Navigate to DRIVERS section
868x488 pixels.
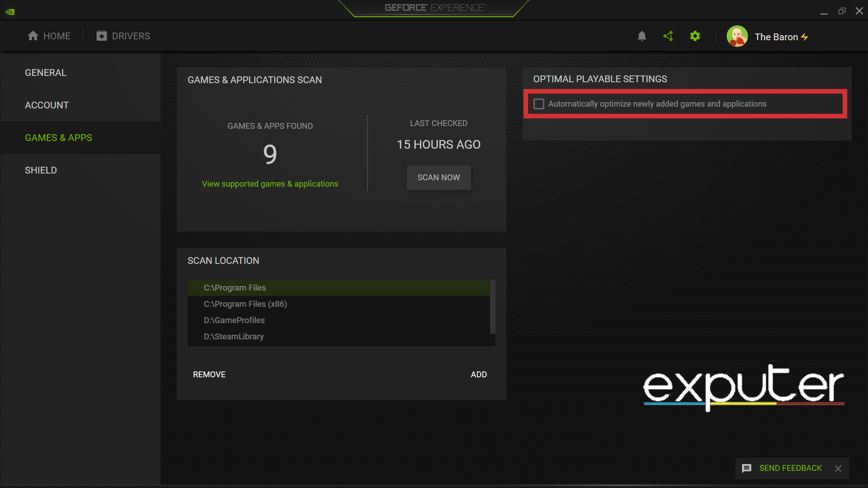click(123, 36)
